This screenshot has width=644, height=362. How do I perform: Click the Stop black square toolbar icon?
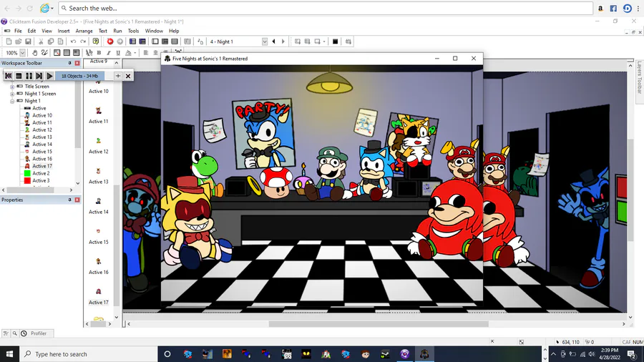click(335, 41)
